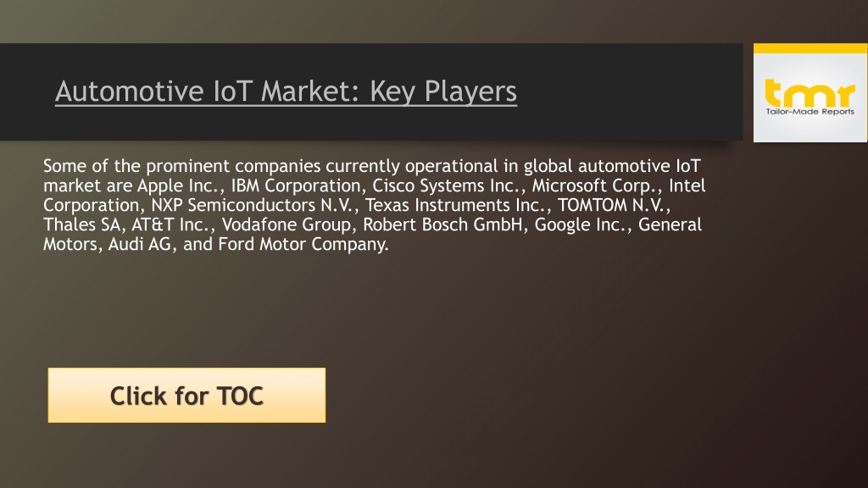This screenshot has height=488, width=868.
Task: Click 'Vodafone Group' in the company list
Action: 287,225
